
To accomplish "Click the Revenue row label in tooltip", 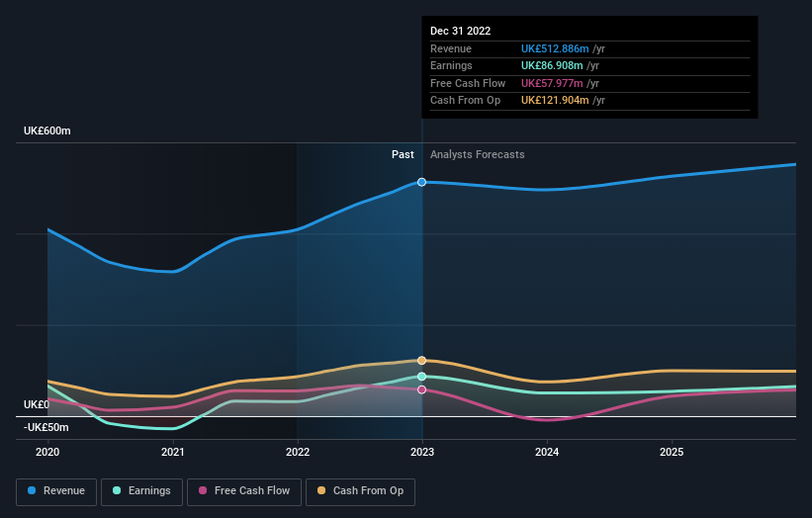I will [x=451, y=48].
